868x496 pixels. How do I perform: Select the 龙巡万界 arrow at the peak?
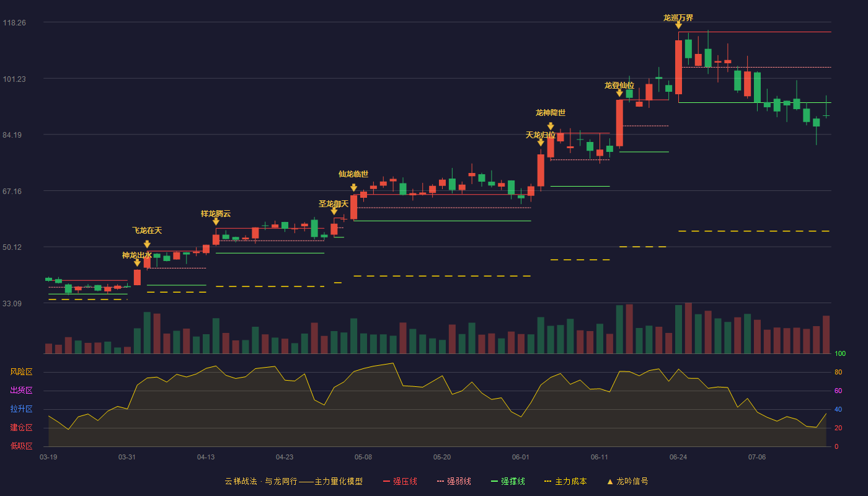[678, 25]
